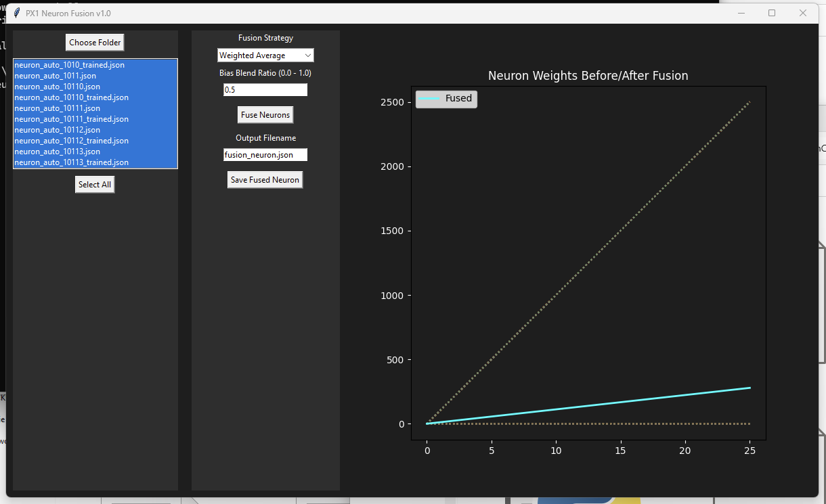Screen dimensions: 826x504
Task: Click the Save Fused Neuron button
Action: click(x=265, y=180)
